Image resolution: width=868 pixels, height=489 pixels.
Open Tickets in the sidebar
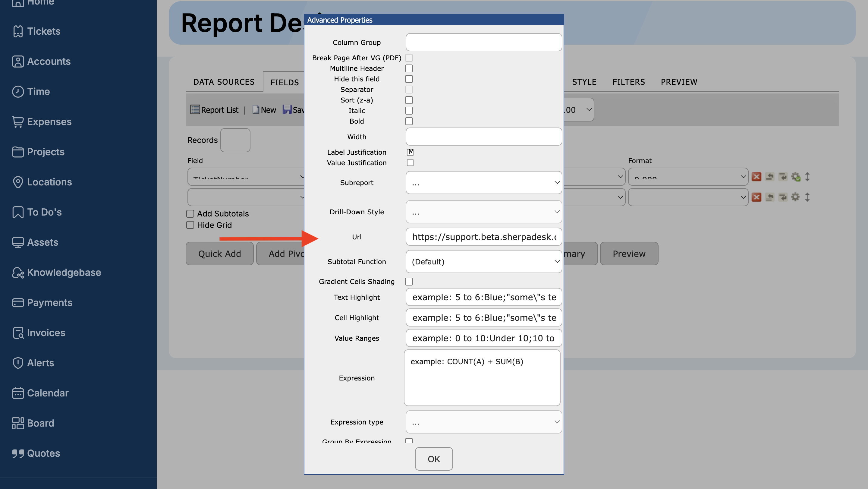point(43,31)
